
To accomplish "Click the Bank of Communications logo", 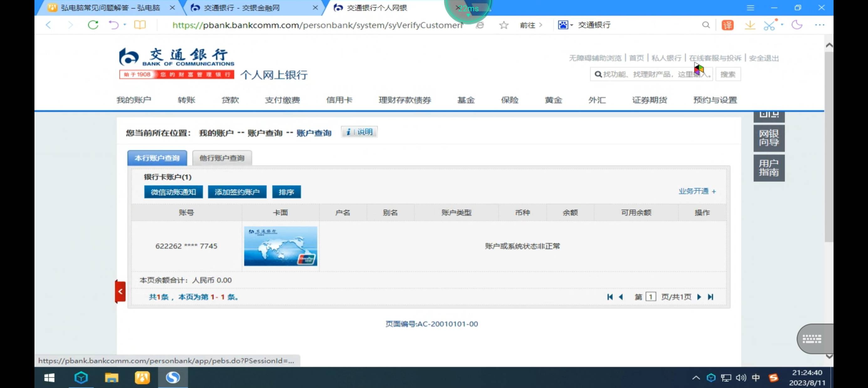I will 176,57.
